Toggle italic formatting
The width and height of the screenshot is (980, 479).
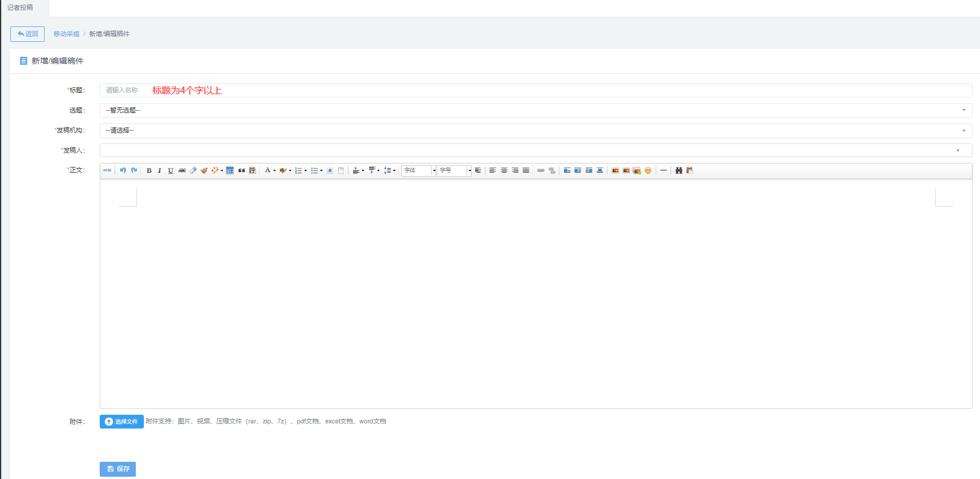(x=159, y=170)
